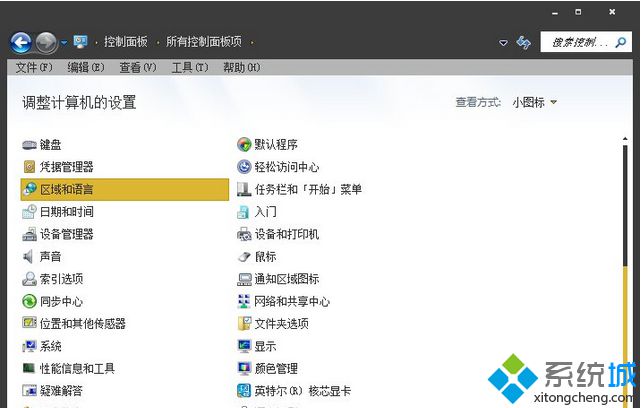641x408 pixels.
Task: Open Ease of Access Center (轻松访问中心) icon
Action: pyautogui.click(x=244, y=167)
